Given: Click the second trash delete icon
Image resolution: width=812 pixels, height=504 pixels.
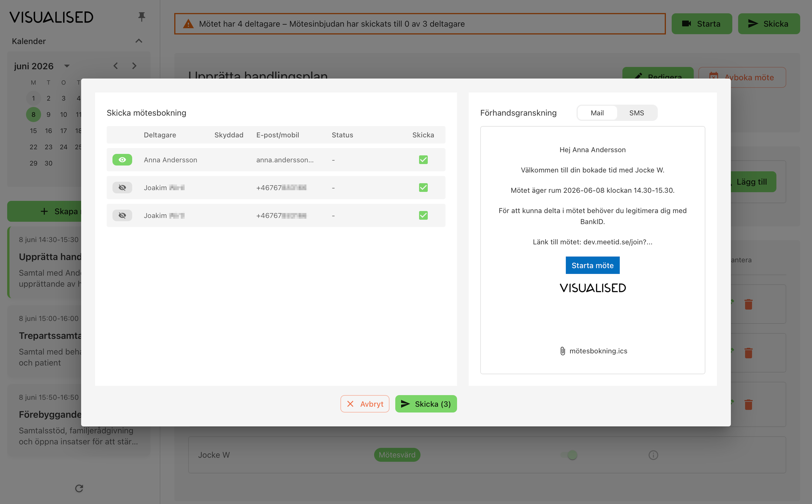Looking at the screenshot, I should (x=748, y=353).
